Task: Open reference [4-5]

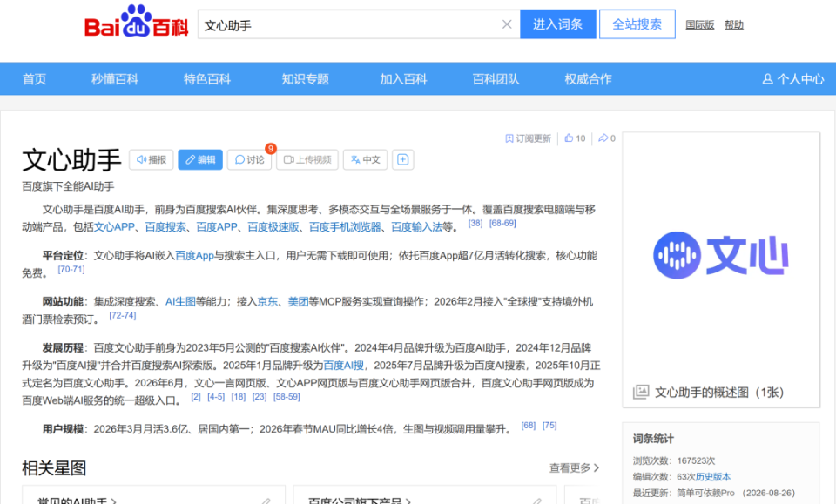Action: [216, 397]
